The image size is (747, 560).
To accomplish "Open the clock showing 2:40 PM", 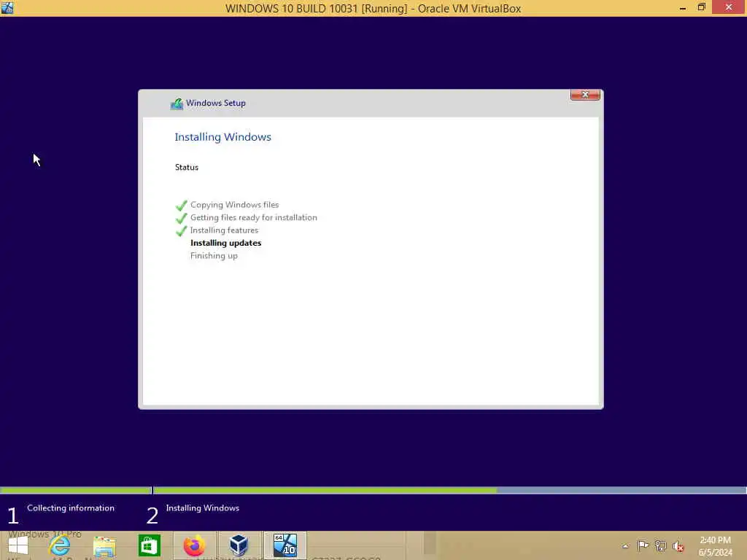I will tap(715, 540).
